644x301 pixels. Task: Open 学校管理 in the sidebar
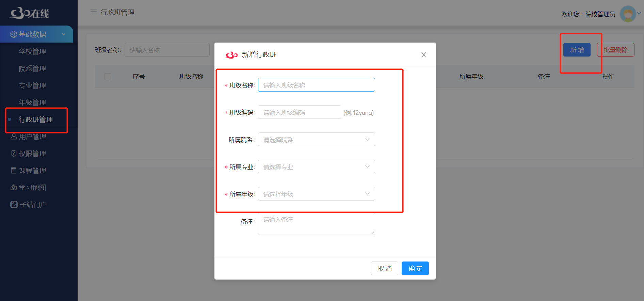[32, 51]
